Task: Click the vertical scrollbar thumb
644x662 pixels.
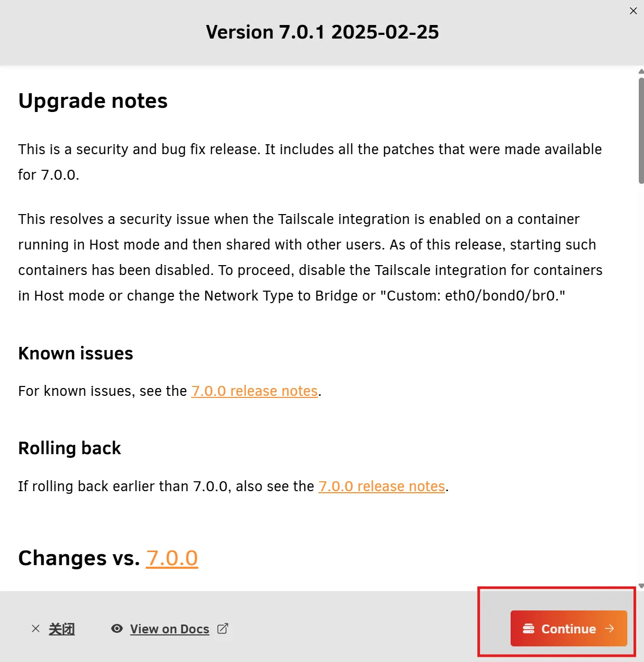Action: (x=641, y=130)
